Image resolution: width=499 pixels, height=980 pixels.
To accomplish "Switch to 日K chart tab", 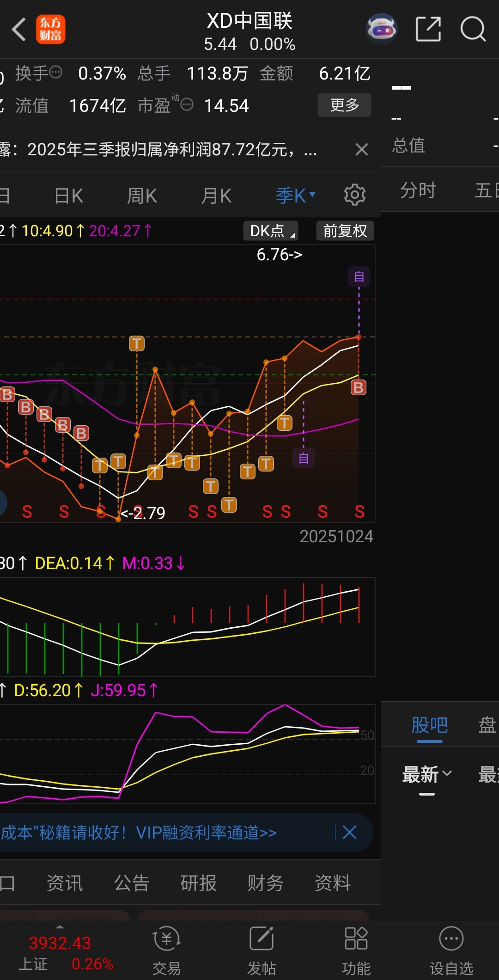I will (x=69, y=196).
